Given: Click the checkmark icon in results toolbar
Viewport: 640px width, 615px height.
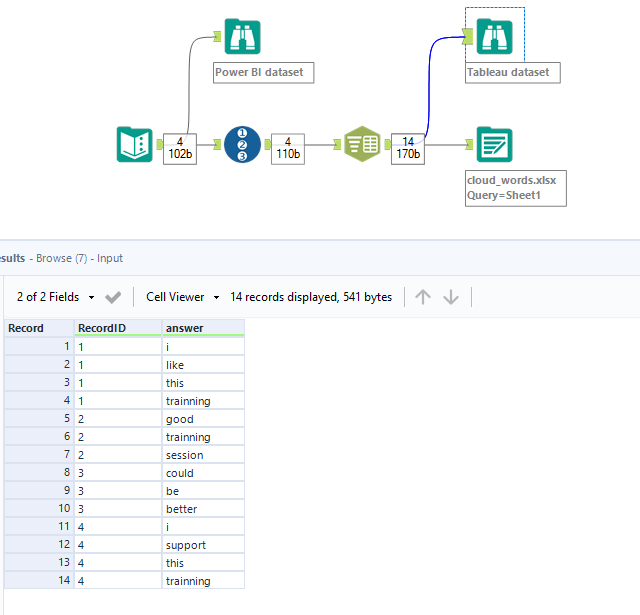Looking at the screenshot, I should click(114, 297).
